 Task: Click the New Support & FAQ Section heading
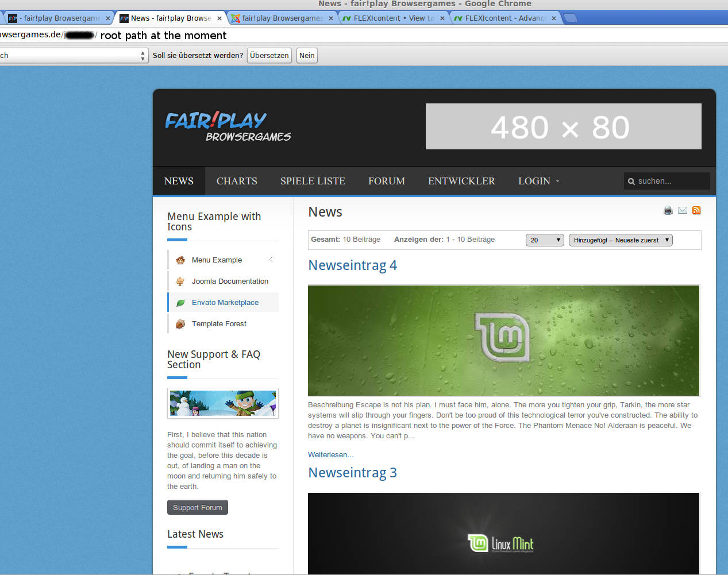[x=214, y=360]
